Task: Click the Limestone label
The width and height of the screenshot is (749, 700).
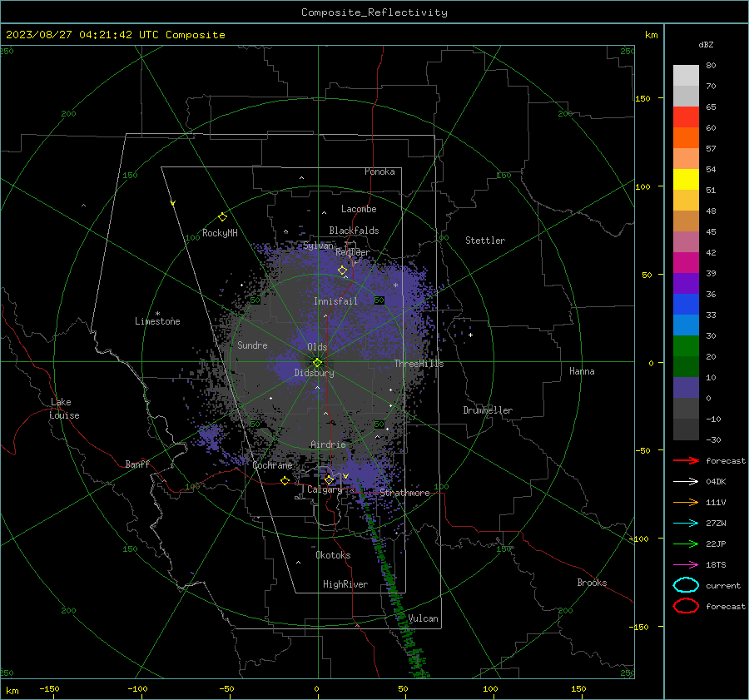Action: (157, 321)
